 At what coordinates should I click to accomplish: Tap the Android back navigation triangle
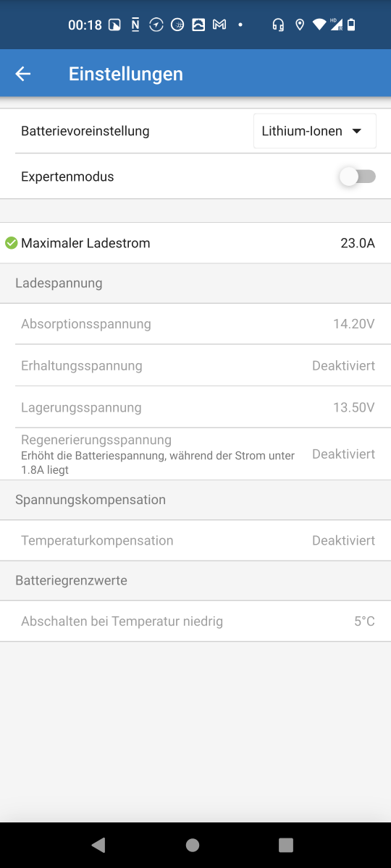tap(98, 844)
